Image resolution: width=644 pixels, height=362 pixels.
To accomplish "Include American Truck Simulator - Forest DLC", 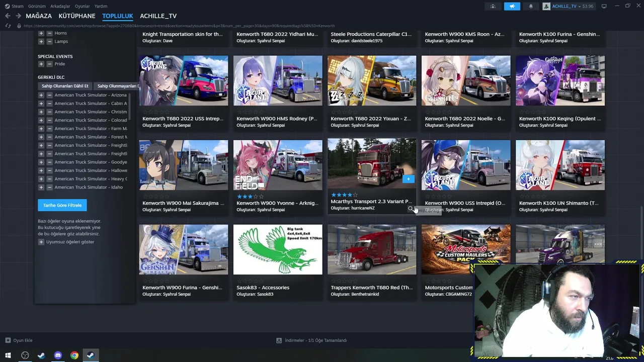I will coord(41,137).
